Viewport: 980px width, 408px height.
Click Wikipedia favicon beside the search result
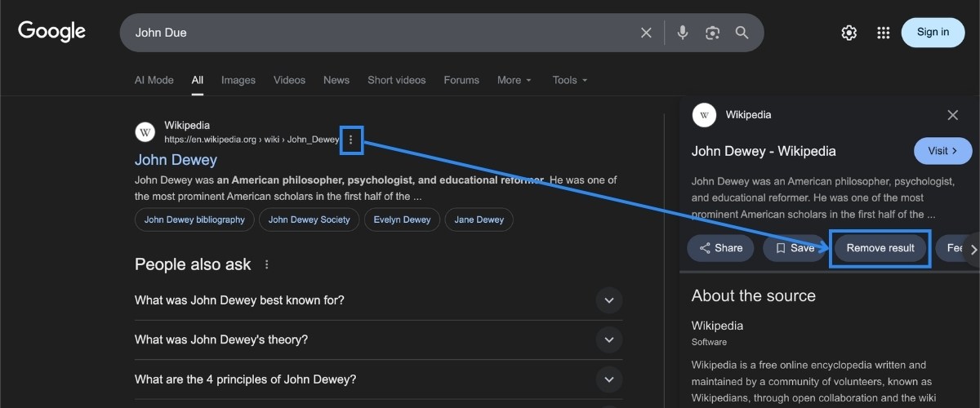tap(145, 132)
